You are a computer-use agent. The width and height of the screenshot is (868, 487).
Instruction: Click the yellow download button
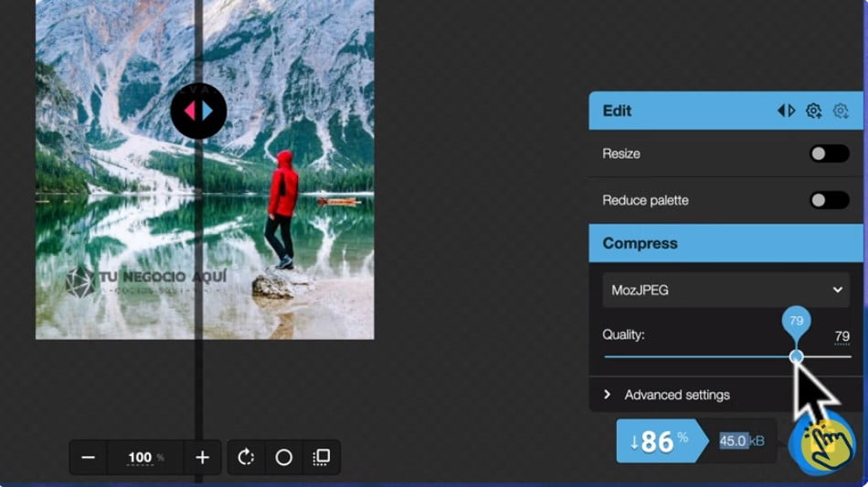click(x=821, y=443)
